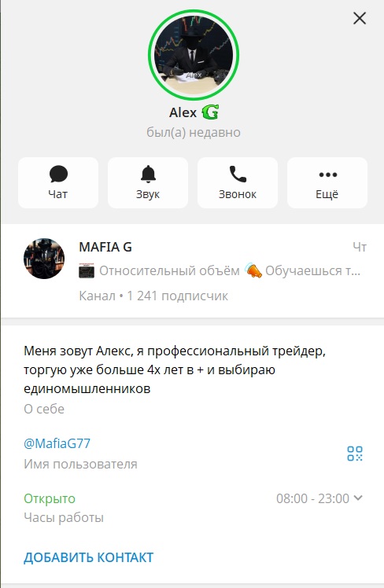Click the Звонок button label
This screenshot has height=588, width=384.
[x=238, y=194]
